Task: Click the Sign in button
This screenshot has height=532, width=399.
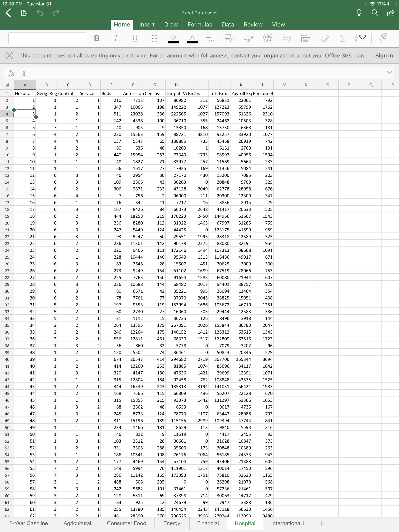Action: (384, 55)
